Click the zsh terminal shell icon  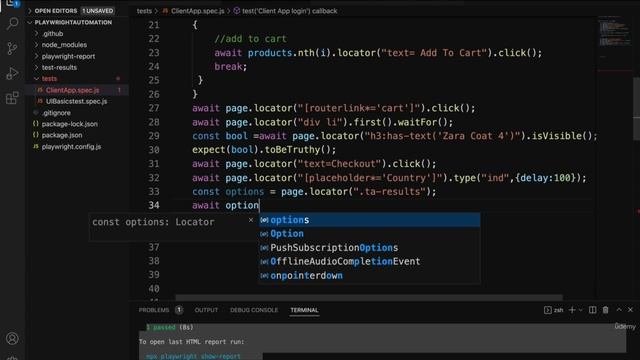pos(548,310)
